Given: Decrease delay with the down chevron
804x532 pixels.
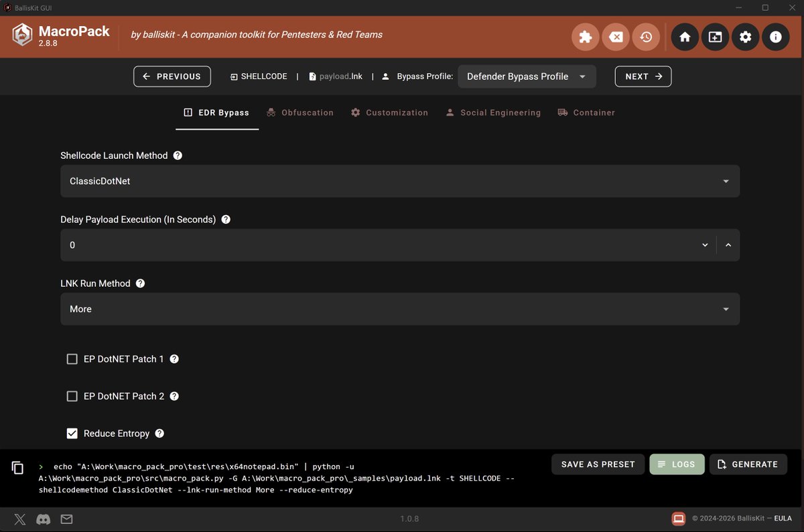Looking at the screenshot, I should [705, 245].
